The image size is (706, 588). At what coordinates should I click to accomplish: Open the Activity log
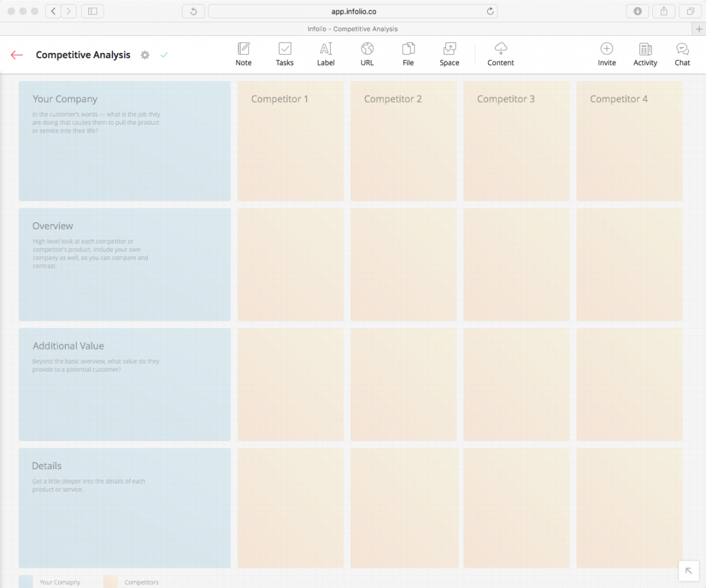point(645,54)
